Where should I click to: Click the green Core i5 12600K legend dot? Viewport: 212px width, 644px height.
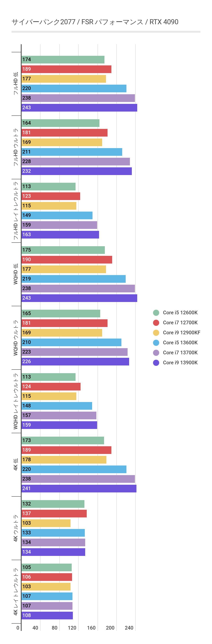[x=156, y=313]
